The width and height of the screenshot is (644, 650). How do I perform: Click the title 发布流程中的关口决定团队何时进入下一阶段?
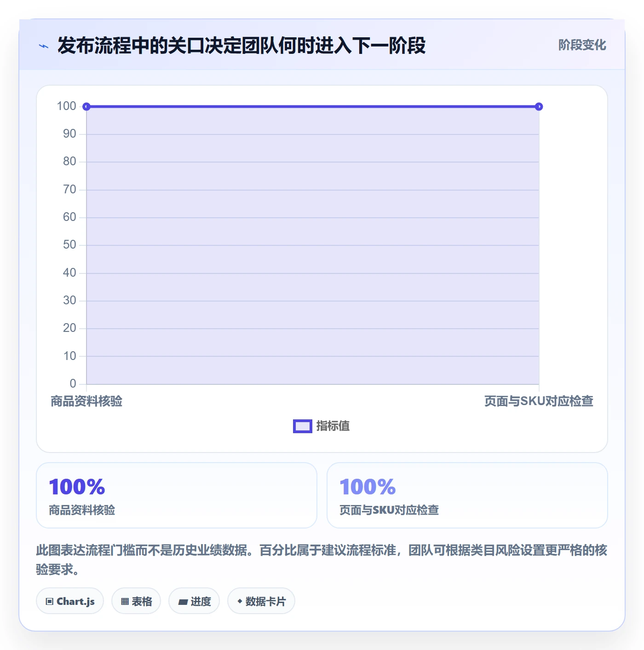pyautogui.click(x=241, y=46)
